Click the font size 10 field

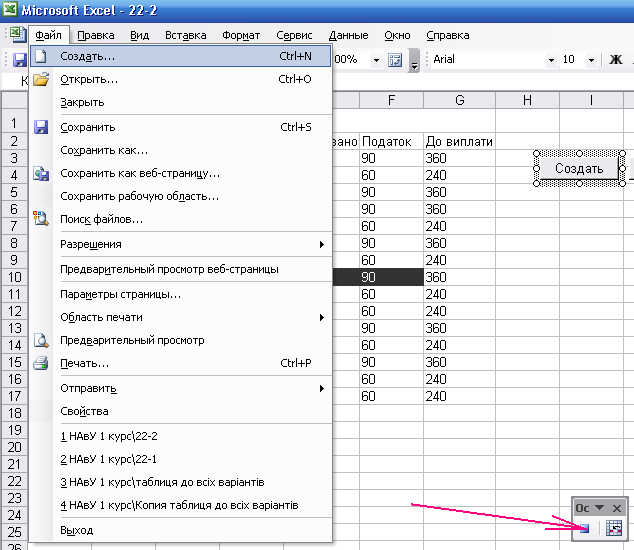click(573, 60)
